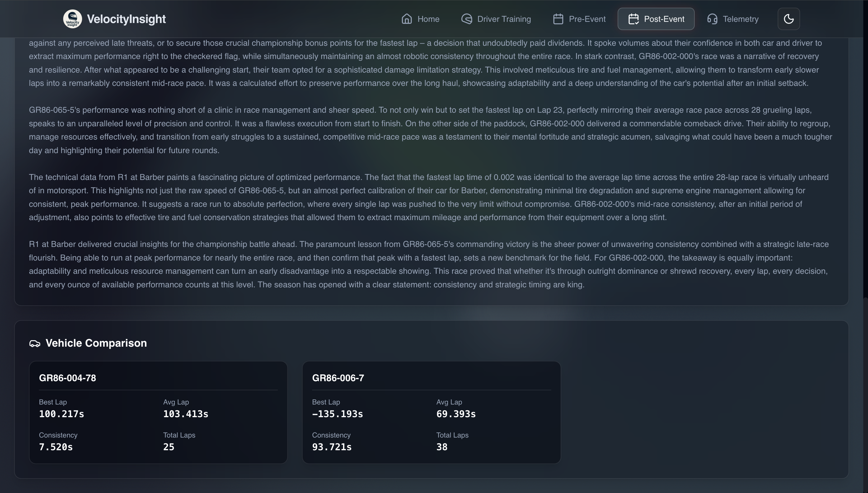Viewport: 868px width, 493px height.
Task: Click the Vehicle Comparison car icon
Action: [x=35, y=344]
